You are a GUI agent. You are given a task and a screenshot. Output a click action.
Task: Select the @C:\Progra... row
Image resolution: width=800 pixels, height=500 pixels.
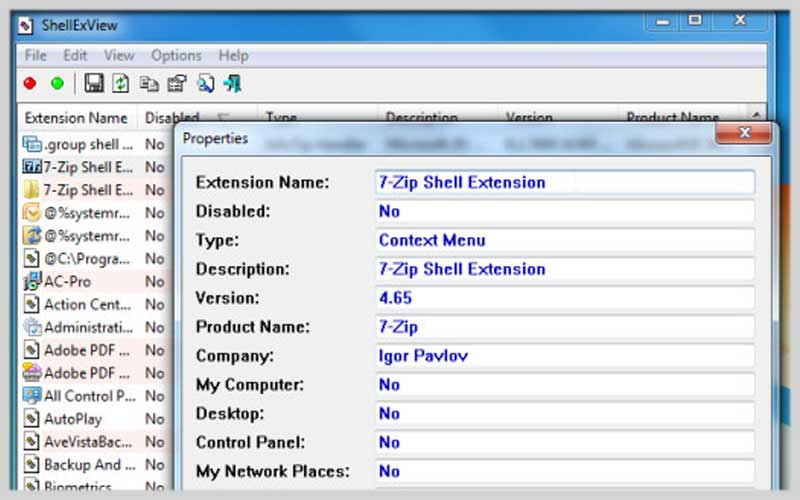point(94,259)
